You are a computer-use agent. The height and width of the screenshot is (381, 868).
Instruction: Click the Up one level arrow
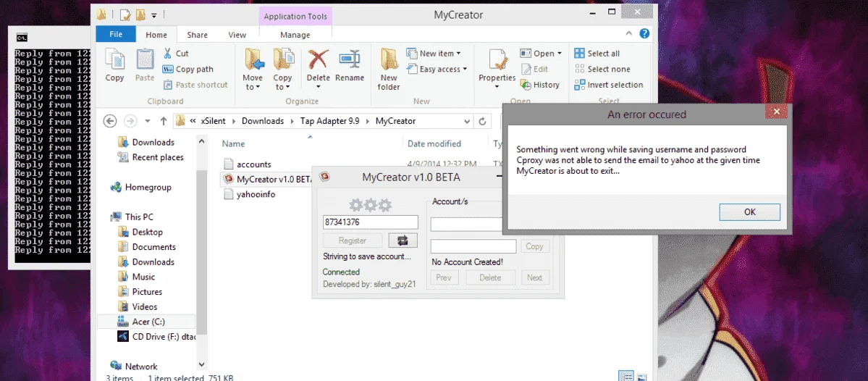(x=164, y=121)
